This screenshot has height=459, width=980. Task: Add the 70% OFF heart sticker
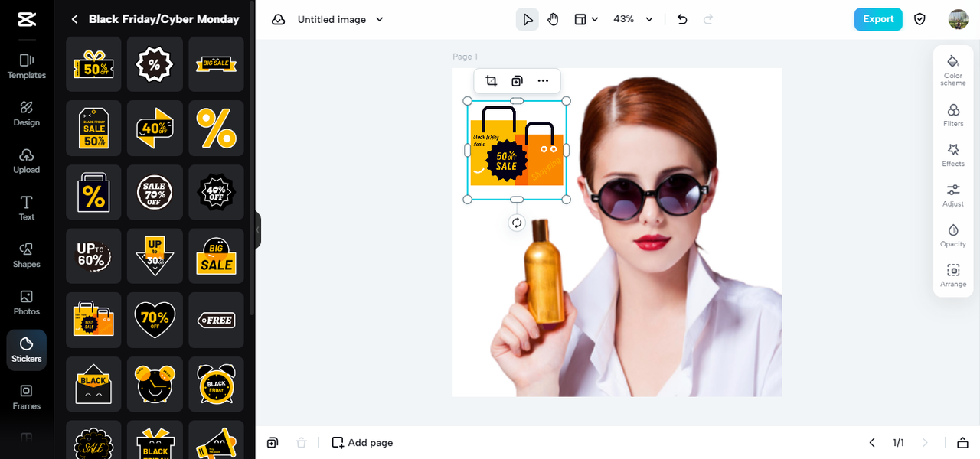155,320
